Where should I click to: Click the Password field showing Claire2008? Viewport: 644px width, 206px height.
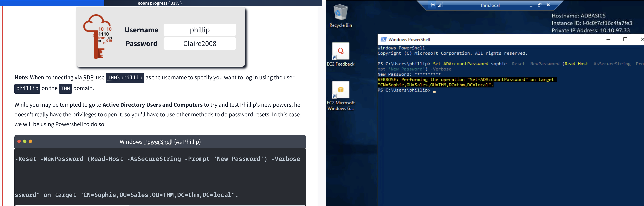[x=199, y=43]
